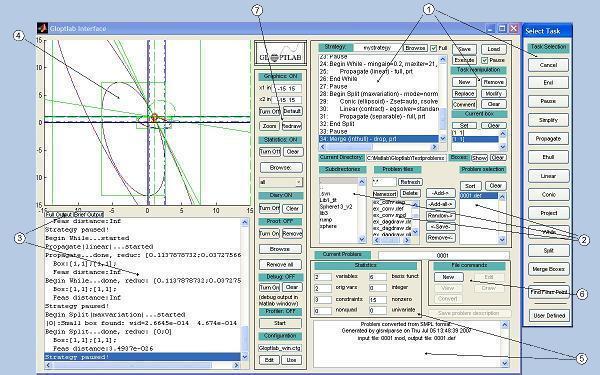This screenshot has height=375, width=600.
Task: Turn Off the diary under Diary:ON
Action: pyautogui.click(x=270, y=209)
